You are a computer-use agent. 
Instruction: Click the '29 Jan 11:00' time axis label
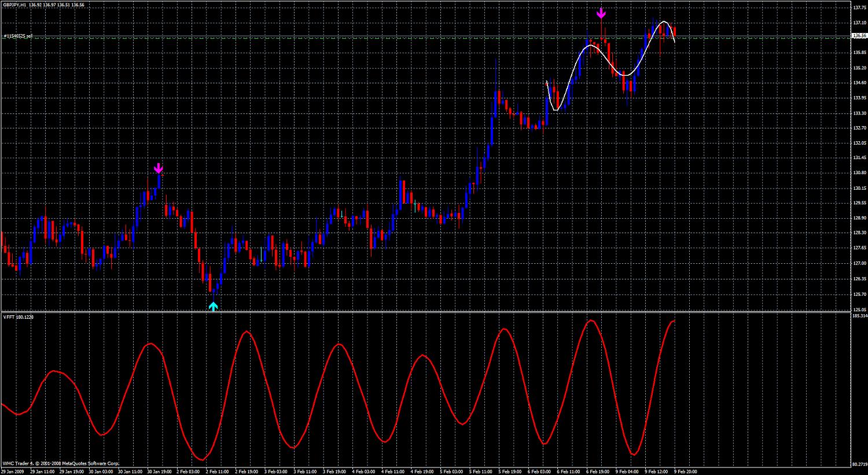pyautogui.click(x=42, y=472)
